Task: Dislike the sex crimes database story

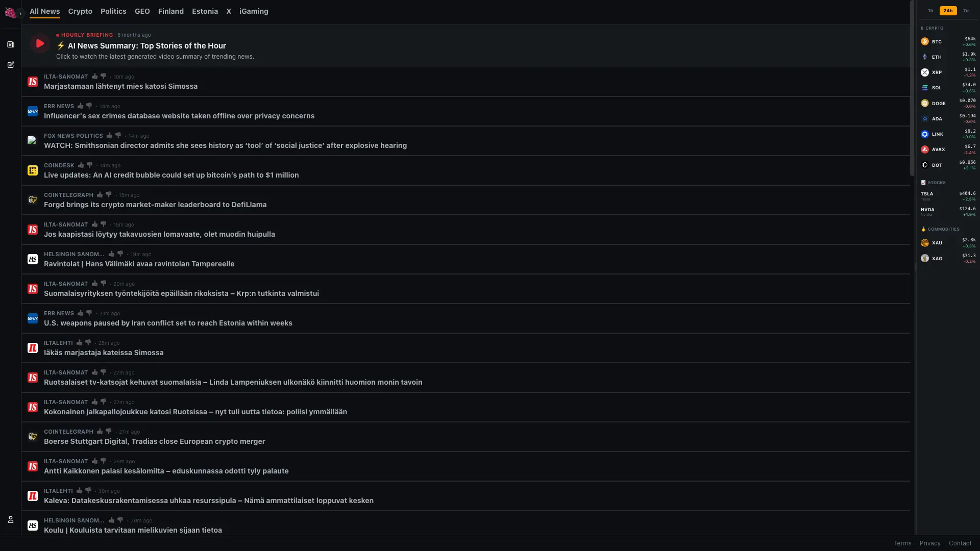Action: pos(89,106)
